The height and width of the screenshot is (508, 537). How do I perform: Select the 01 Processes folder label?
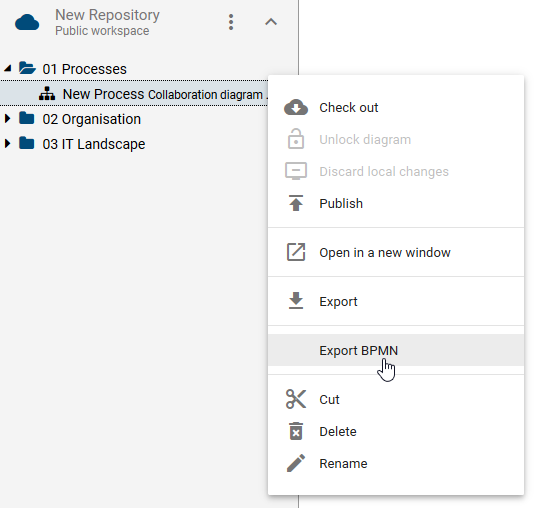pos(85,69)
